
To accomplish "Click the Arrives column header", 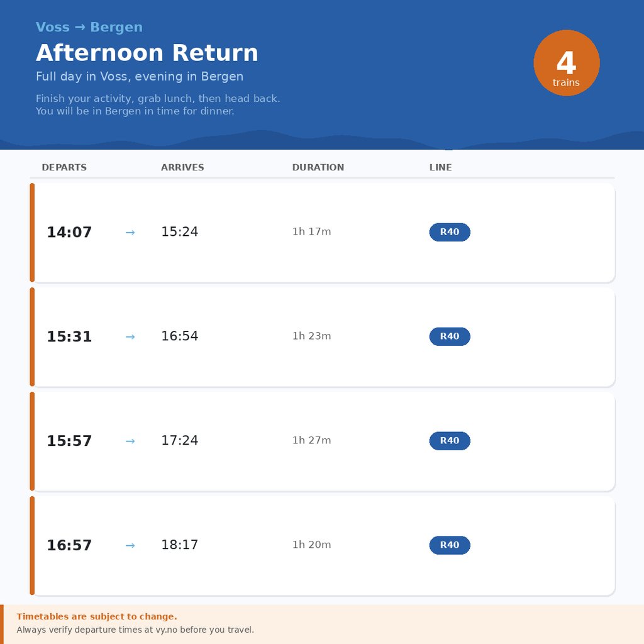I will pyautogui.click(x=182, y=167).
